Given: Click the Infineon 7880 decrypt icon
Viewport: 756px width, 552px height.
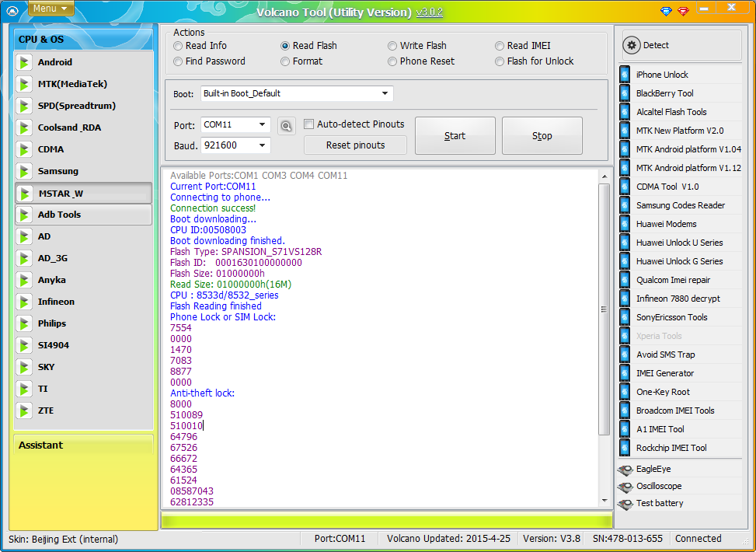Looking at the screenshot, I should point(625,299).
